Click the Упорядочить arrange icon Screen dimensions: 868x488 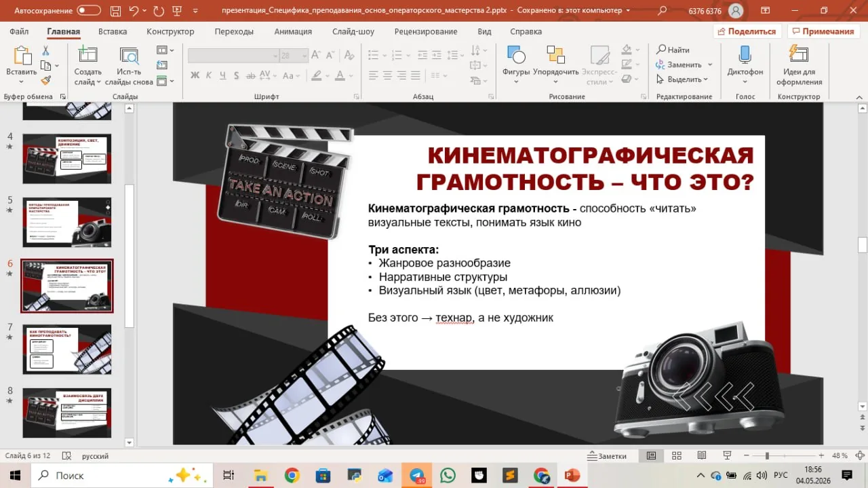(x=555, y=55)
